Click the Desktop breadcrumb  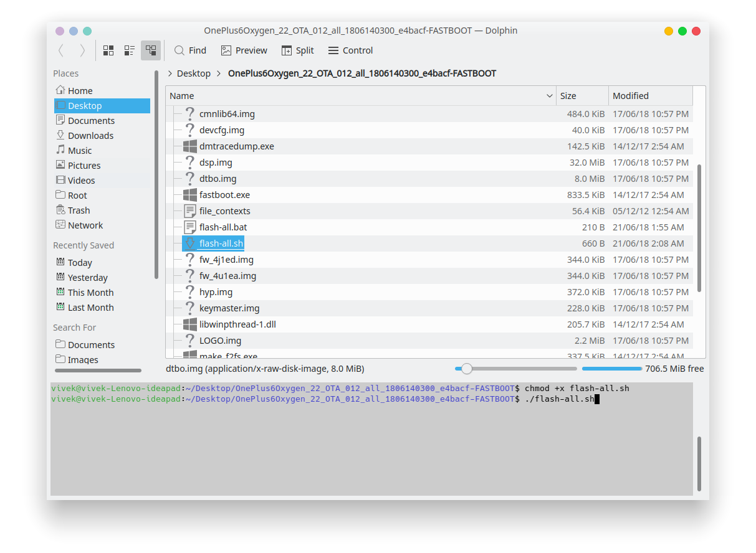coord(194,73)
